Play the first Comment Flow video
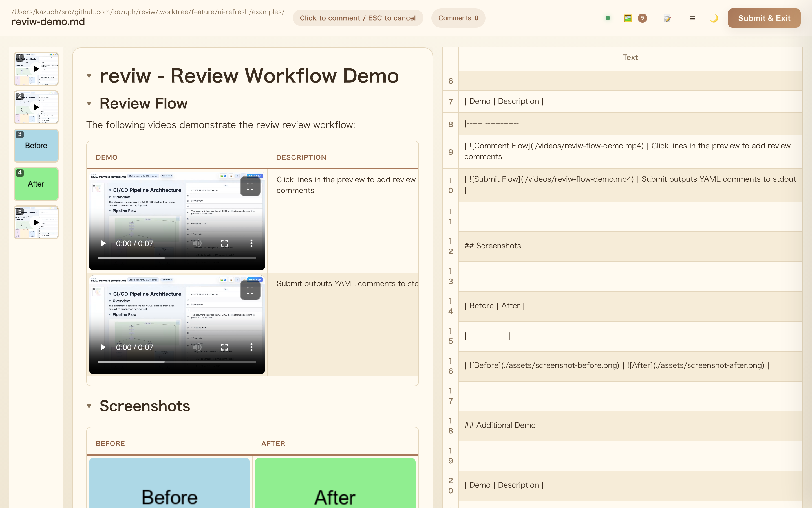 pyautogui.click(x=103, y=243)
